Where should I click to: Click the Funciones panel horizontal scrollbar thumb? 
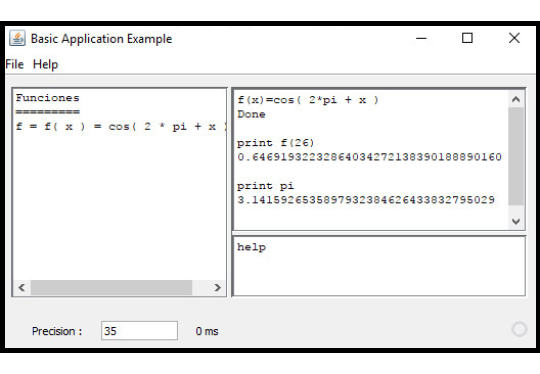click(111, 287)
